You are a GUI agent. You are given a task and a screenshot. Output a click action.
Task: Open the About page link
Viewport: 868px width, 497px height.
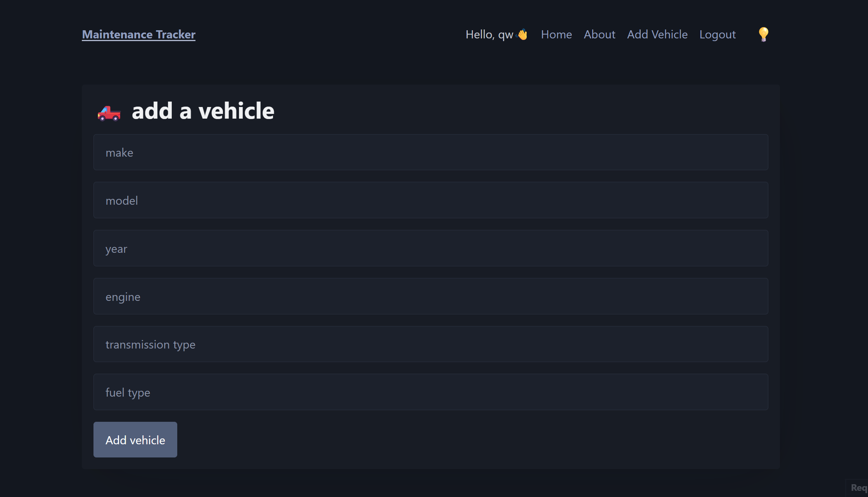[599, 35]
